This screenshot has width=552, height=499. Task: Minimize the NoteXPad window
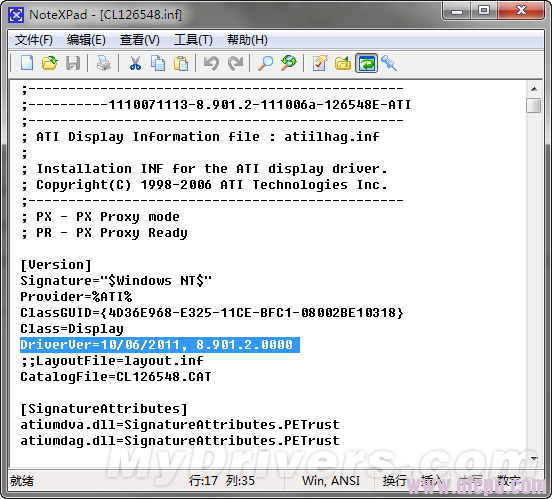click(457, 11)
